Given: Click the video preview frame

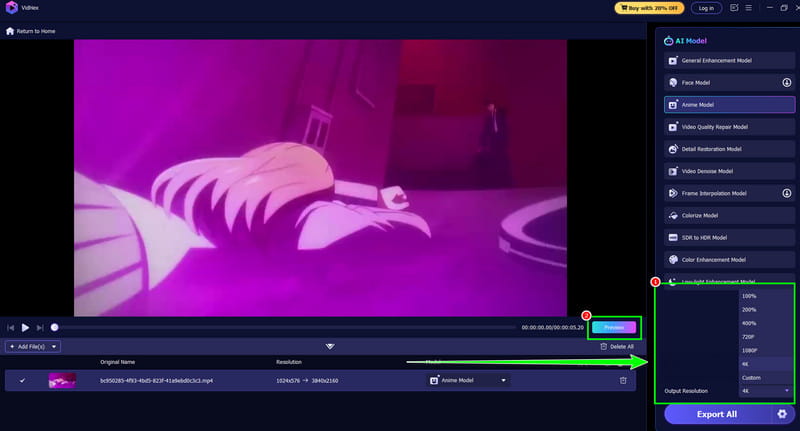Looking at the screenshot, I should click(x=320, y=178).
